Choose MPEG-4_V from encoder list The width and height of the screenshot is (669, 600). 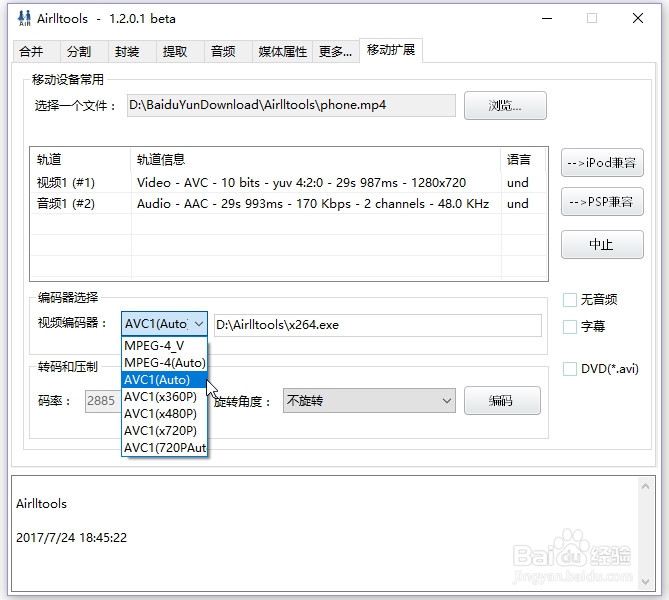click(x=164, y=346)
